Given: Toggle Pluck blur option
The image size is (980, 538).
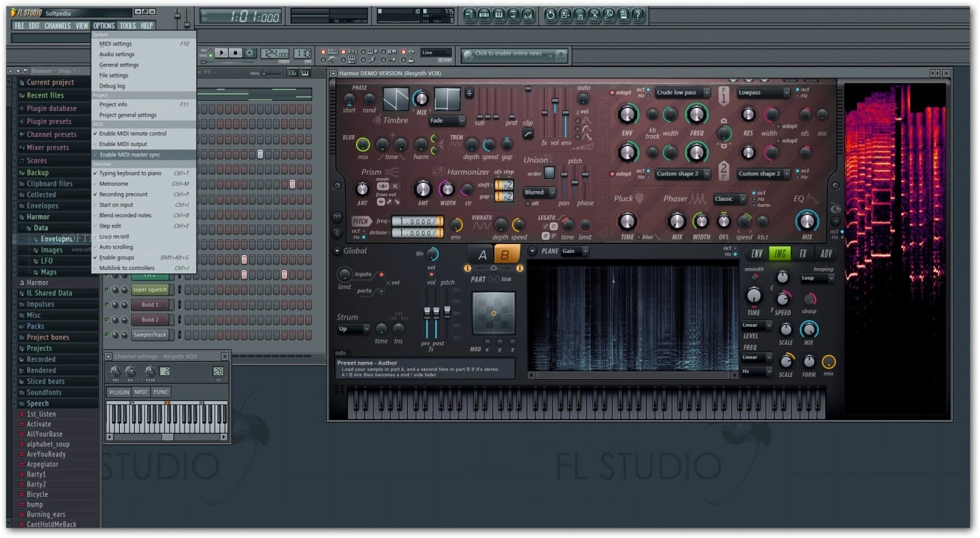Looking at the screenshot, I should pos(640,237).
